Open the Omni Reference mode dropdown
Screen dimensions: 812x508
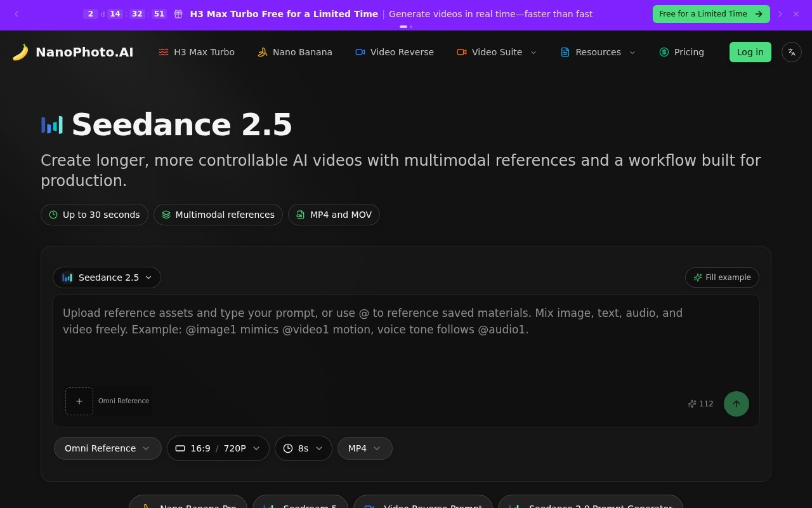[108, 448]
